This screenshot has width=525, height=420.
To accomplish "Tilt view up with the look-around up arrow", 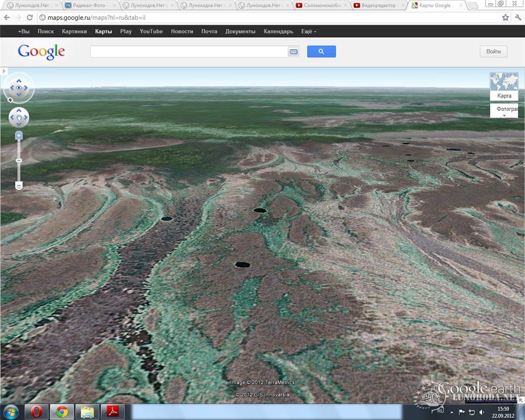I will point(19,81).
